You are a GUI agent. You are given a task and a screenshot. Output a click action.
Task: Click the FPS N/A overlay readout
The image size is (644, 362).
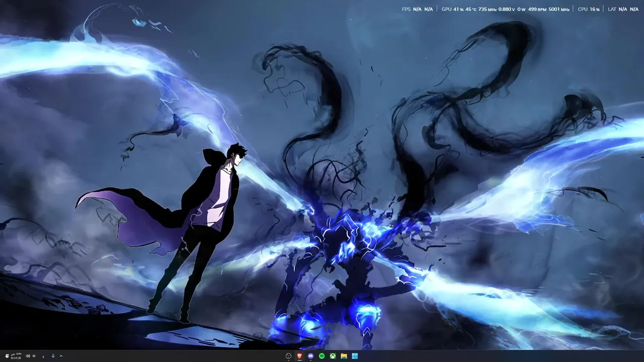pyautogui.click(x=417, y=9)
